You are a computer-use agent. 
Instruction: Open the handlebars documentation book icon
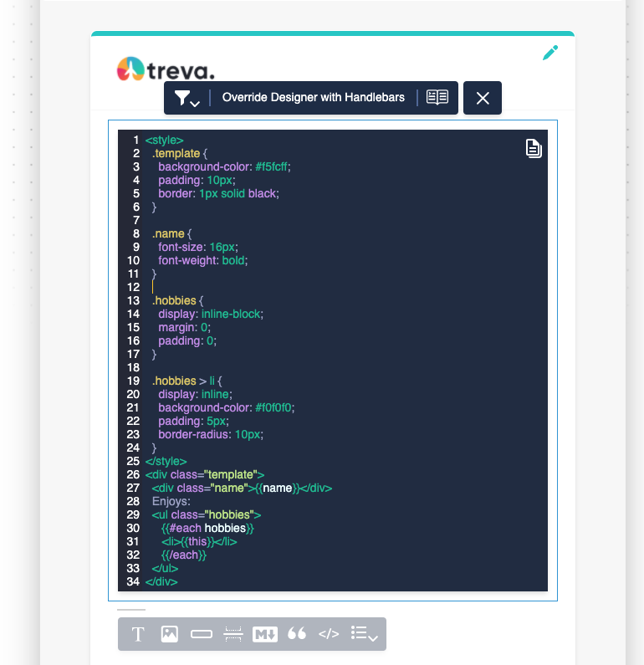[x=437, y=97]
